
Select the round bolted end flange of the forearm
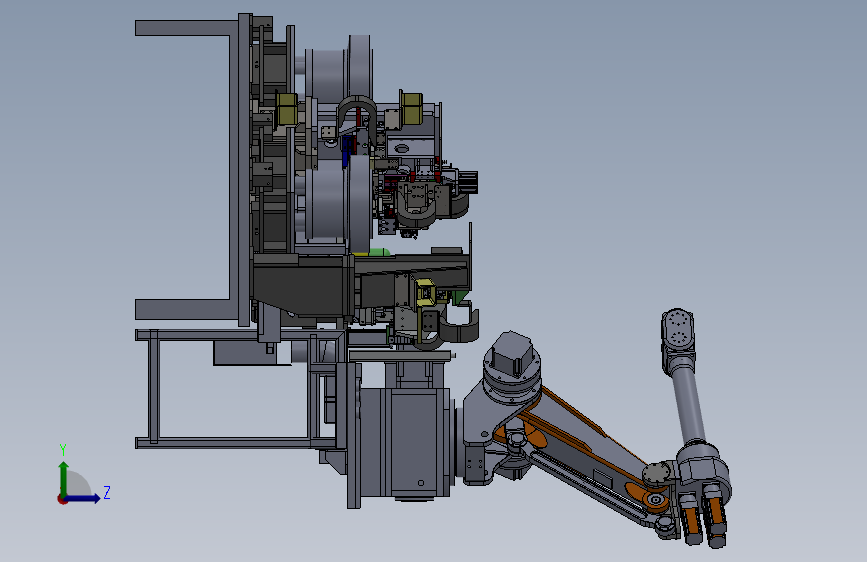pos(677,329)
